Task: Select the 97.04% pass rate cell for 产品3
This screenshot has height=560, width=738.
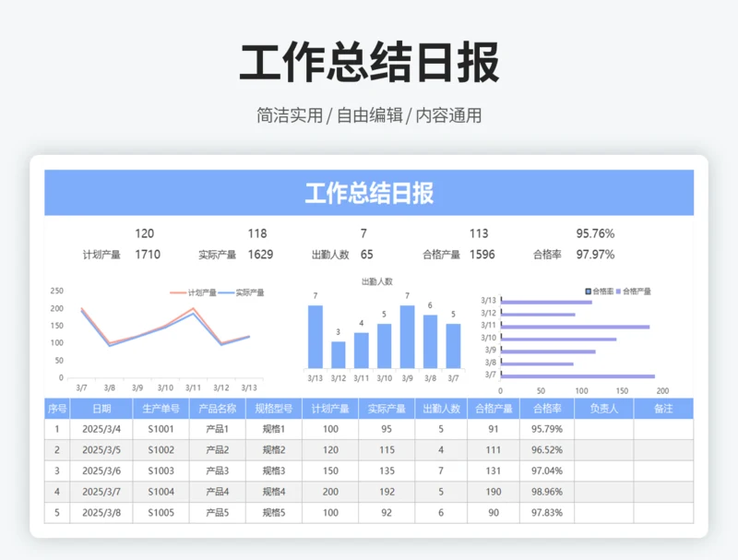Action: point(546,471)
